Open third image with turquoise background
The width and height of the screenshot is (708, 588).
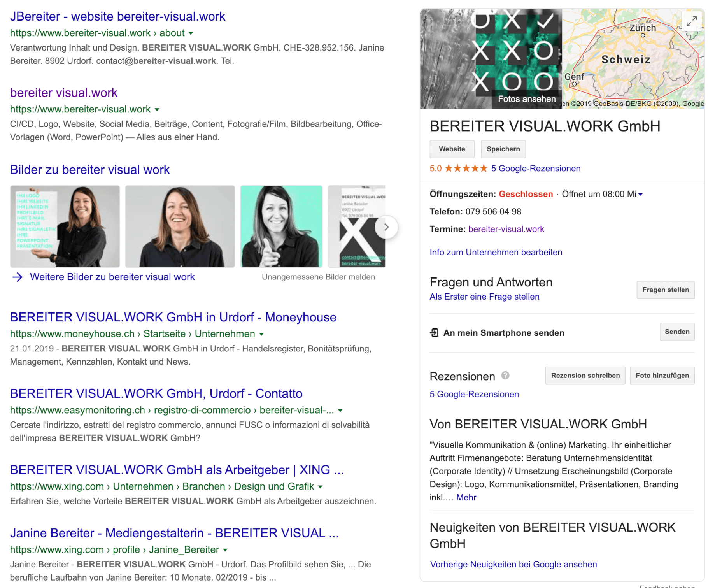pos(281,226)
